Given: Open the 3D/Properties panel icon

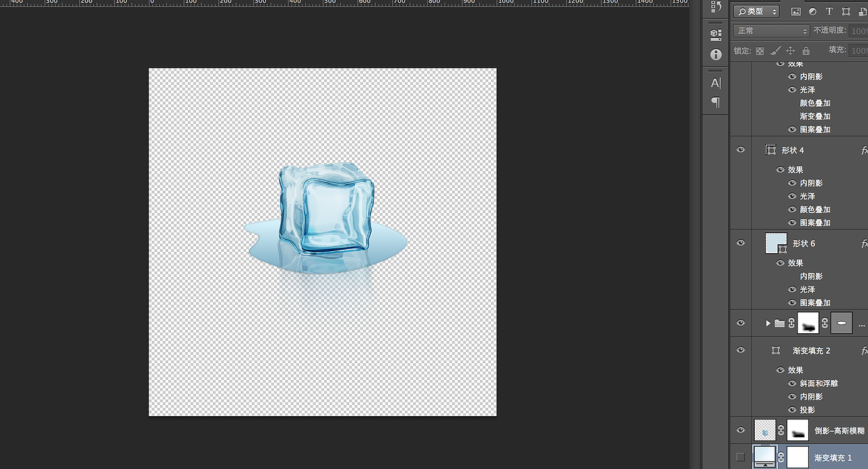Looking at the screenshot, I should (x=715, y=35).
